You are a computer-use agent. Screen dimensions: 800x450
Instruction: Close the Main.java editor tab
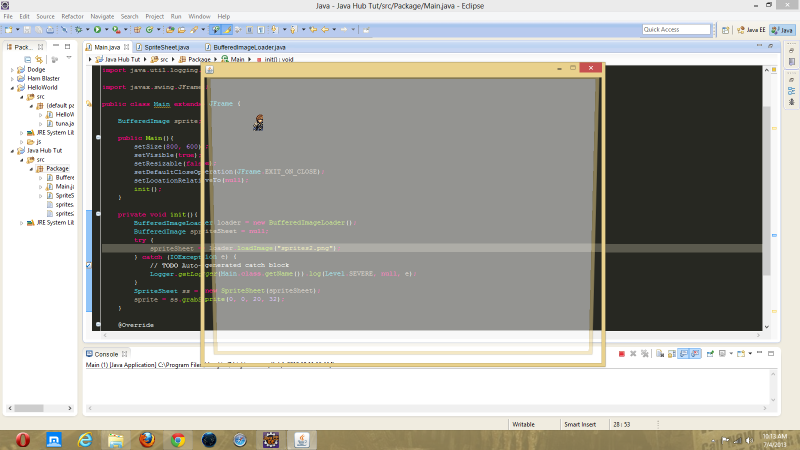point(127,47)
